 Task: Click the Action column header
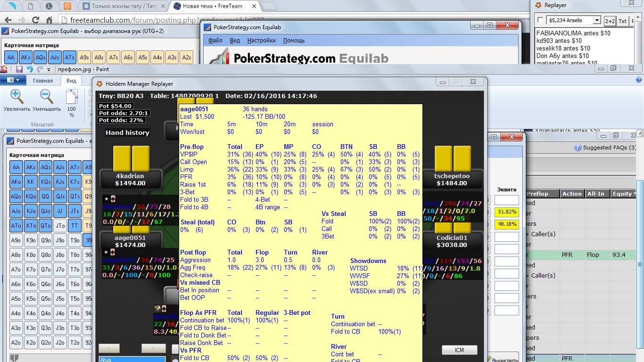(x=572, y=194)
